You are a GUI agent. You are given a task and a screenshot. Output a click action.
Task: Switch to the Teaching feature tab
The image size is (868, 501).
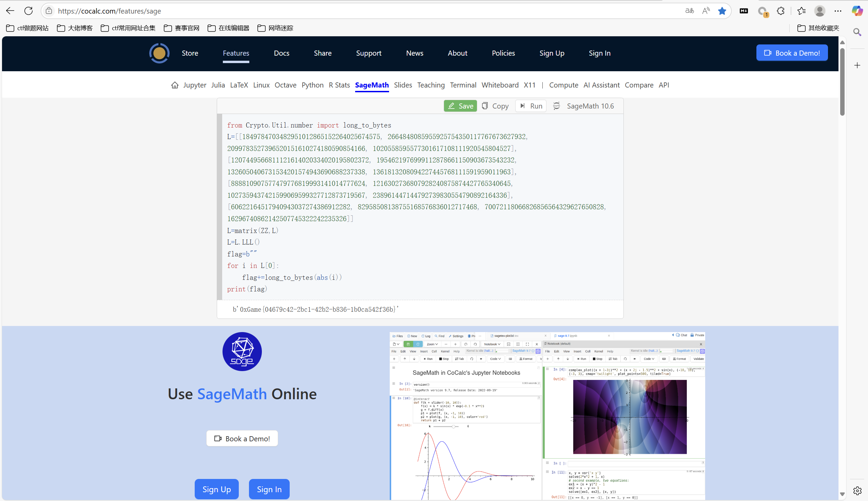click(x=431, y=85)
